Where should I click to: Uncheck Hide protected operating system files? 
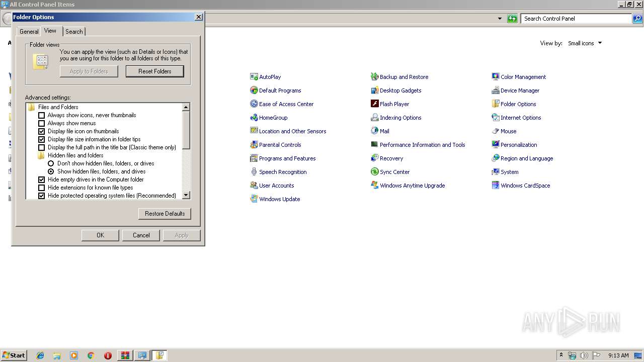42,196
